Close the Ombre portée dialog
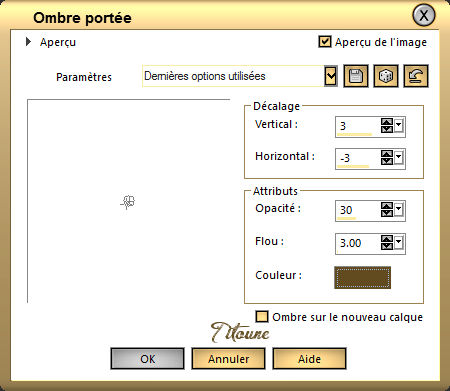The width and height of the screenshot is (450, 391). 424,15
